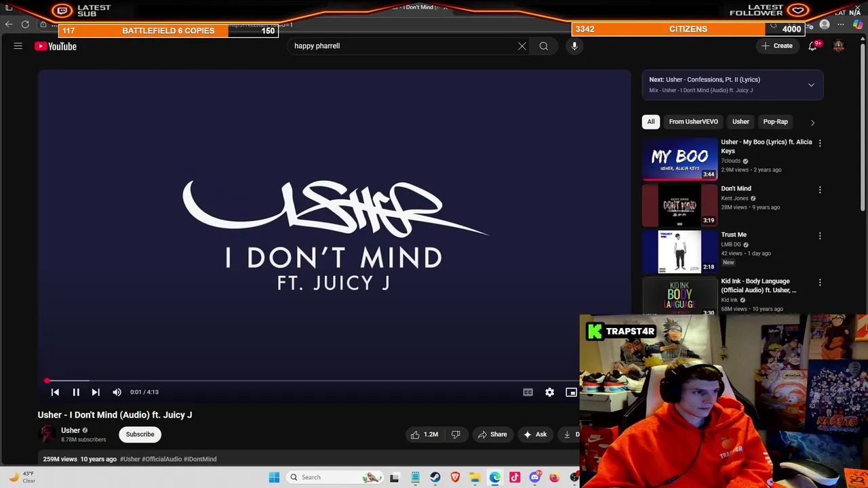Open the account avatar menu
Image resolution: width=868 pixels, height=488 pixels.
839,46
